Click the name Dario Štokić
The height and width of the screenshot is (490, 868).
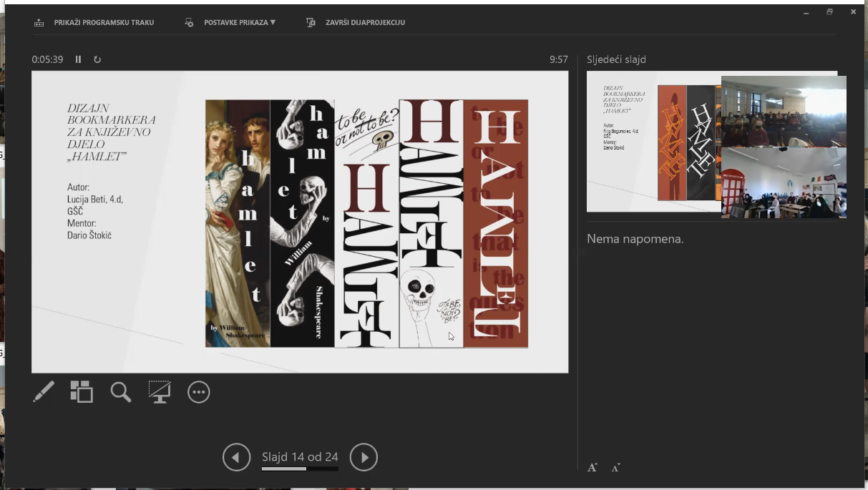click(89, 235)
